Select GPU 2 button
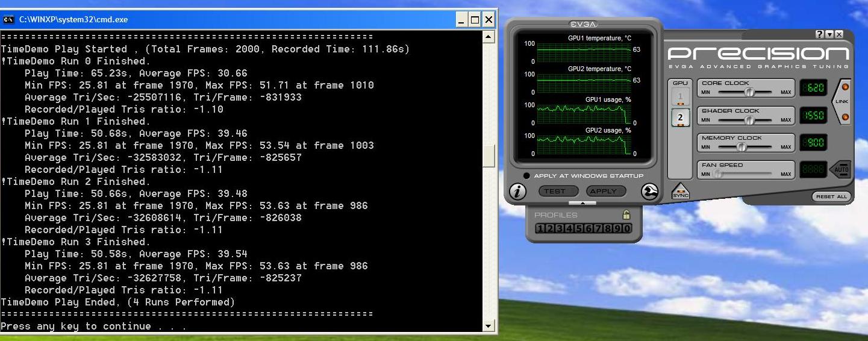This screenshot has height=341, width=868. click(x=680, y=117)
